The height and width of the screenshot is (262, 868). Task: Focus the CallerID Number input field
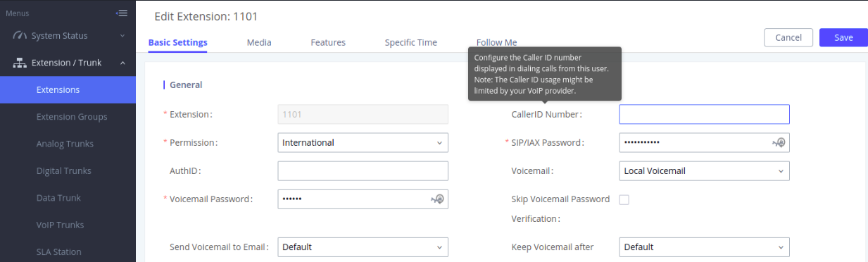[x=704, y=114]
